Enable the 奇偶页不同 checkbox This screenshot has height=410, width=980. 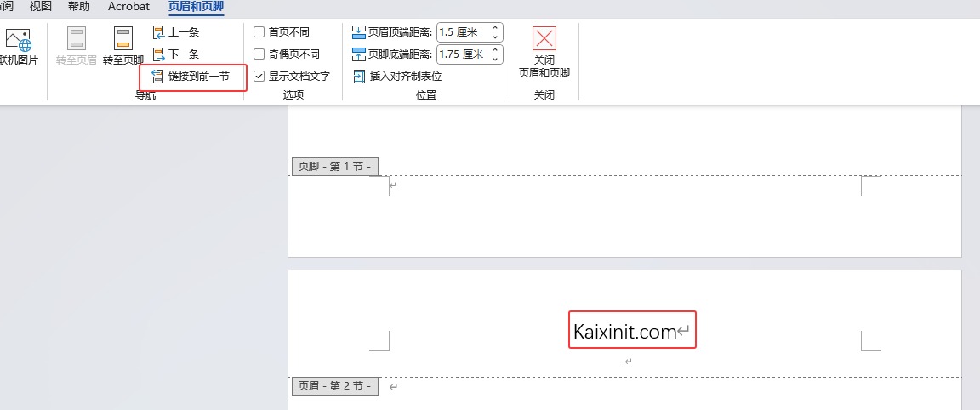(259, 54)
